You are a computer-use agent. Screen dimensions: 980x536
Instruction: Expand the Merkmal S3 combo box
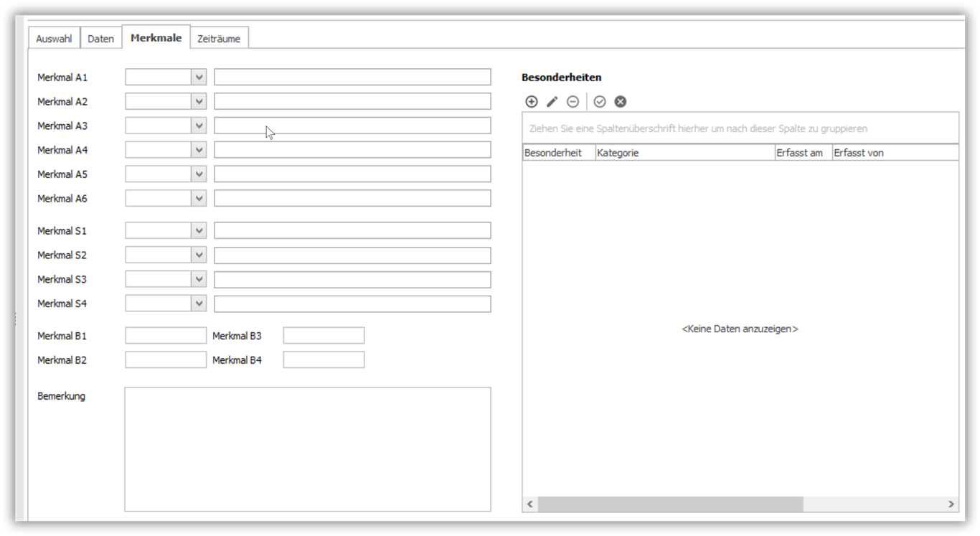click(x=199, y=279)
